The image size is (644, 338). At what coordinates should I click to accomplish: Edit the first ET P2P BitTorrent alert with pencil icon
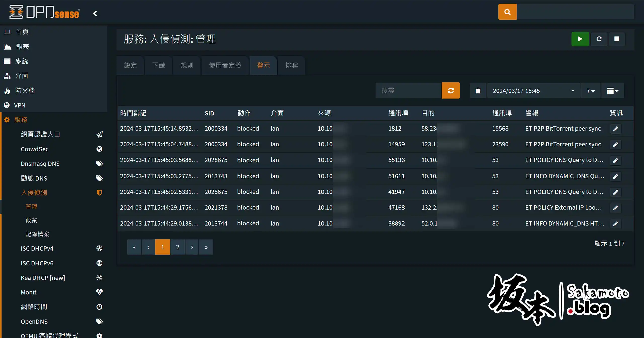click(x=616, y=129)
